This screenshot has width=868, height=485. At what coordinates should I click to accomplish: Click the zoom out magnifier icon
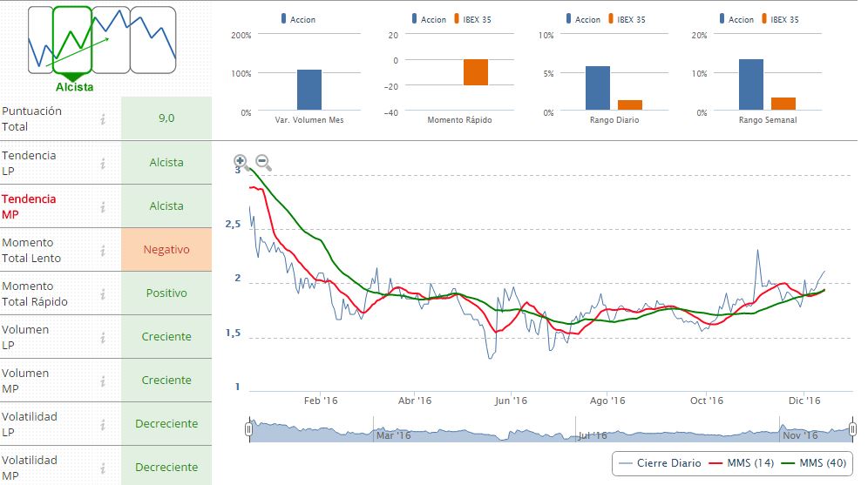pyautogui.click(x=263, y=163)
